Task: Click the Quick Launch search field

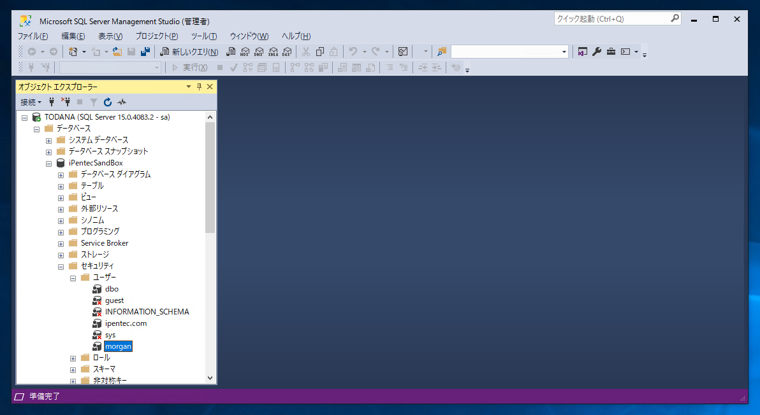Action: pos(618,19)
